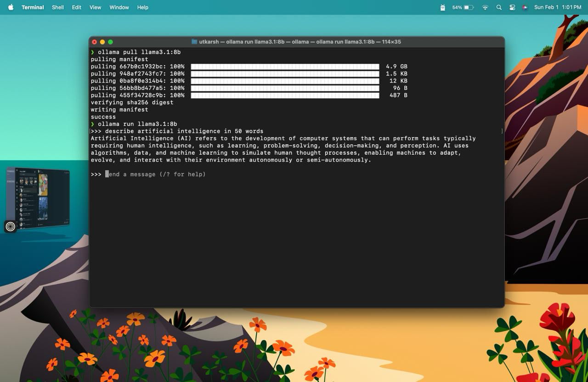Open the Shell menu

click(58, 7)
